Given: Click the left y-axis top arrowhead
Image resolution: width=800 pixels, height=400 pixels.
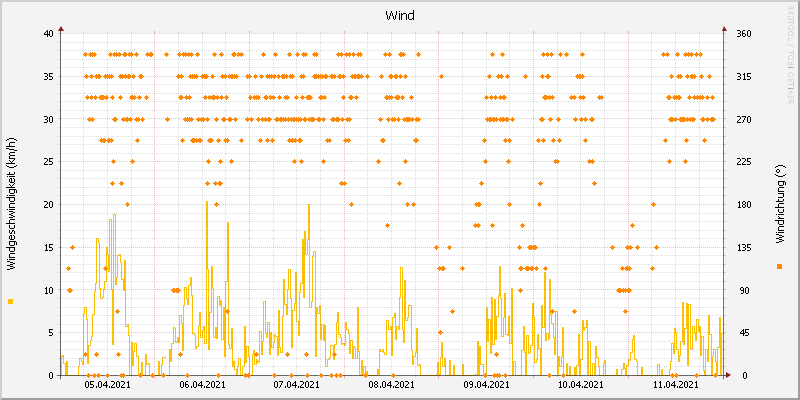Looking at the screenshot, I should 60,29.
